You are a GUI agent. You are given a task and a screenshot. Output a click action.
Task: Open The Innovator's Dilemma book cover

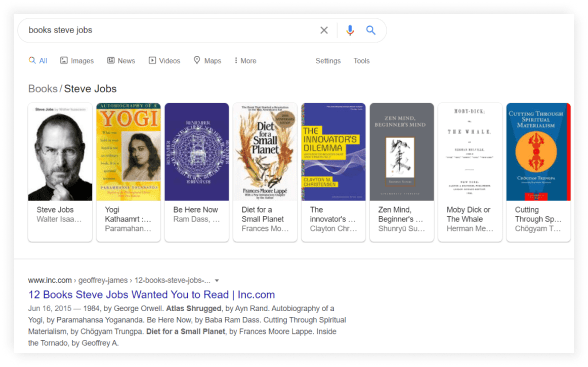tap(334, 152)
